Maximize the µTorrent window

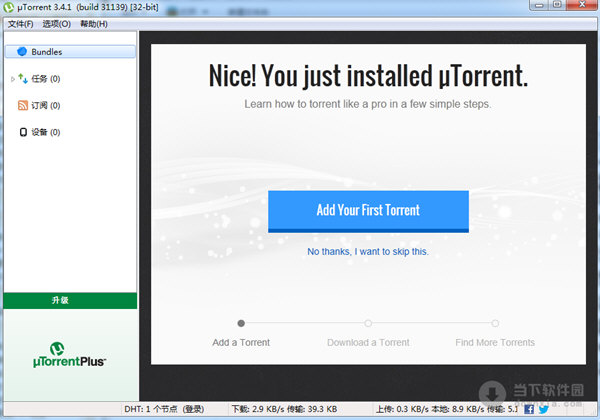point(558,5)
